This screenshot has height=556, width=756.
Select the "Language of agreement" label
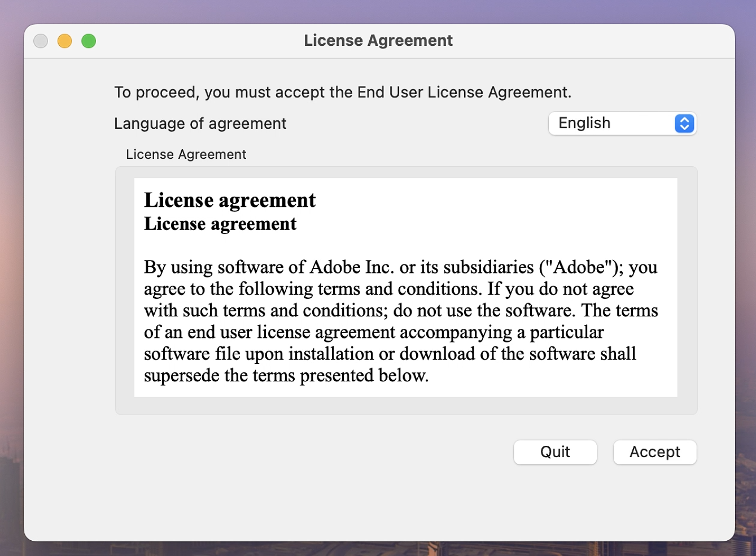200,124
